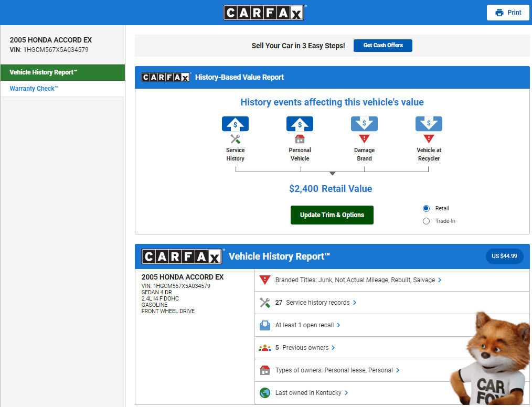
Task: Click the CARFAX logo in Vehicle History Report header
Action: click(182, 256)
